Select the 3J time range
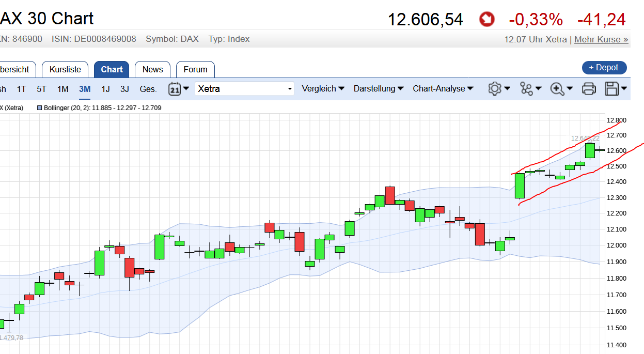 124,89
